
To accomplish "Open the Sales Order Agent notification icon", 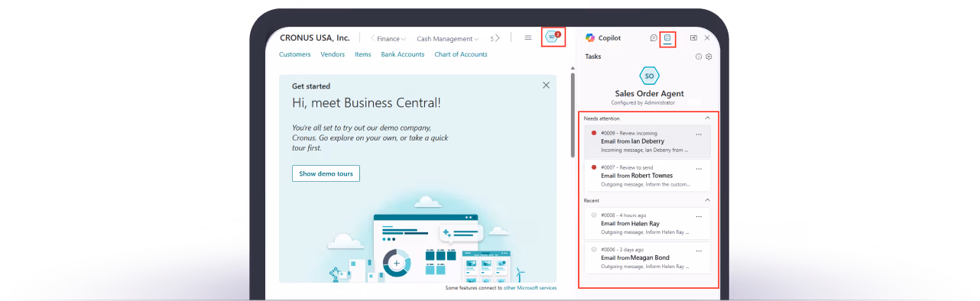I will pyautogui.click(x=553, y=37).
